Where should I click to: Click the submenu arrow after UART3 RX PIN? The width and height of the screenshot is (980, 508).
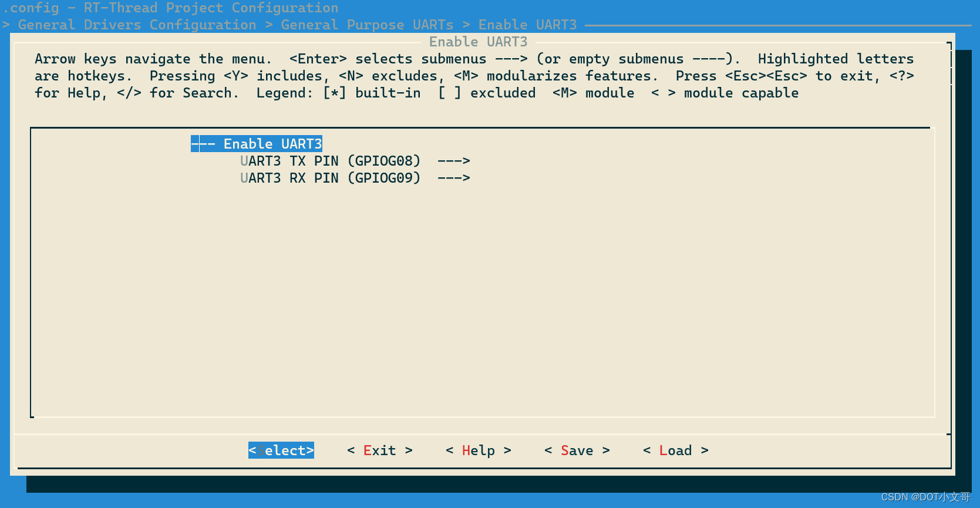[454, 178]
